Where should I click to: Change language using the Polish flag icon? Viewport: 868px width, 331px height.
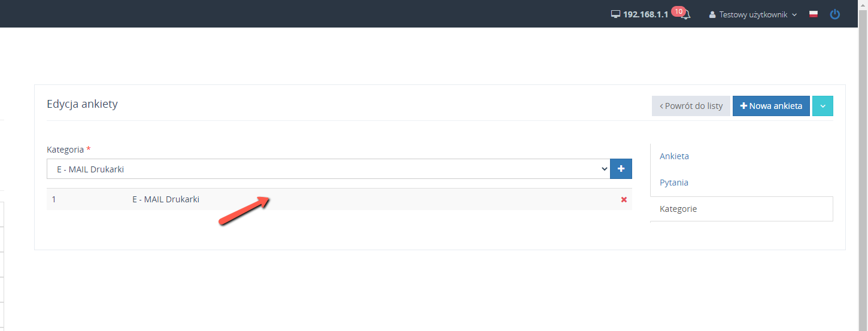pyautogui.click(x=814, y=14)
